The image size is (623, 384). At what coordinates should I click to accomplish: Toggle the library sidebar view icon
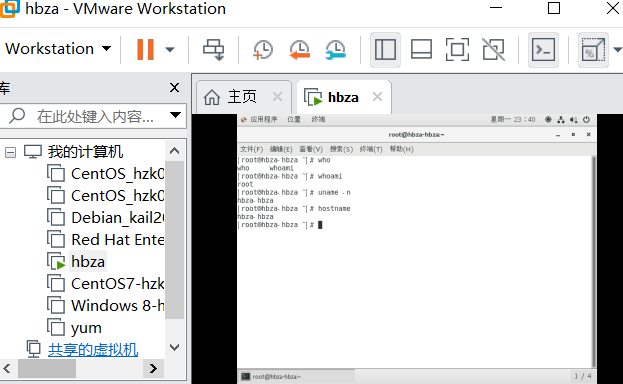385,50
